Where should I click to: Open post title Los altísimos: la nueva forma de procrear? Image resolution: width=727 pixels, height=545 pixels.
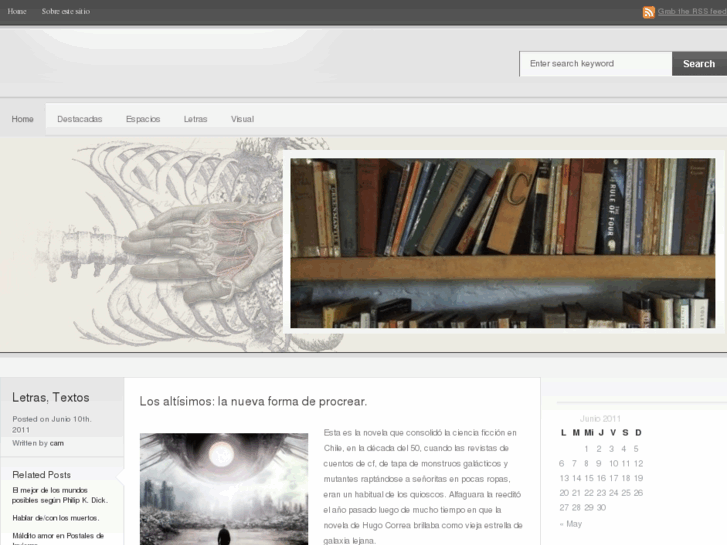tap(253, 401)
